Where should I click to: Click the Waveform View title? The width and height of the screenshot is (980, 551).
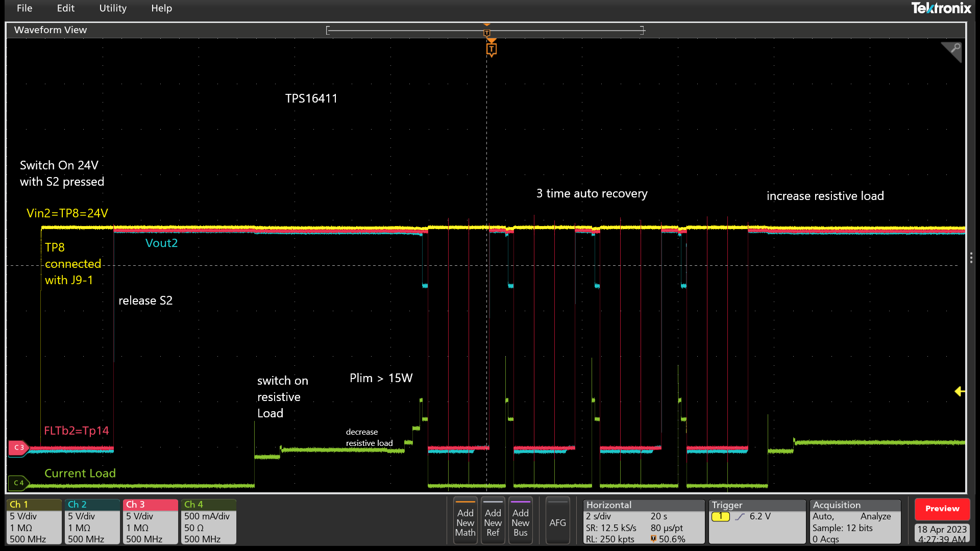pos(51,30)
